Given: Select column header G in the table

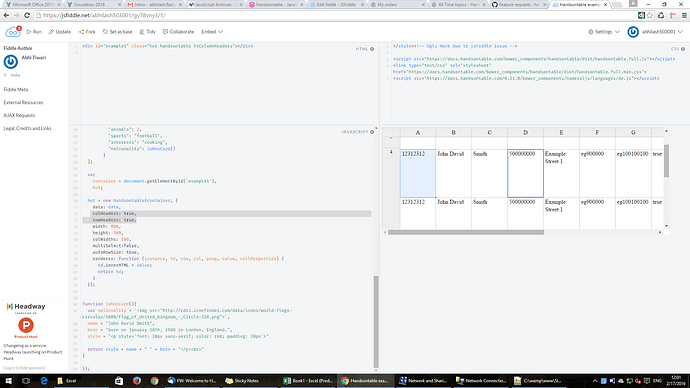Looking at the screenshot, I should [x=633, y=132].
